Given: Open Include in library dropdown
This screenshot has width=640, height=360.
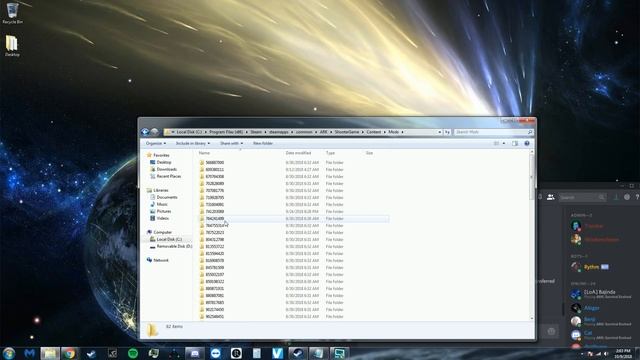Looking at the screenshot, I should coord(193,143).
